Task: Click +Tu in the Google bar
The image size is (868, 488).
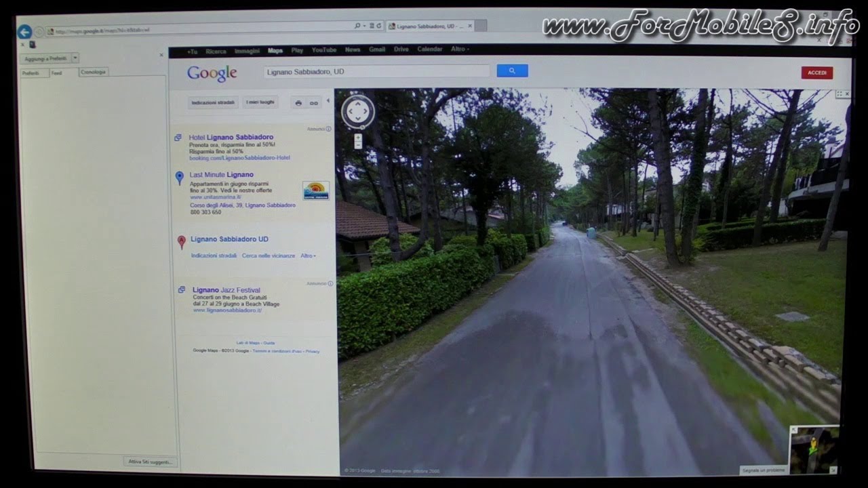Action: (x=193, y=52)
